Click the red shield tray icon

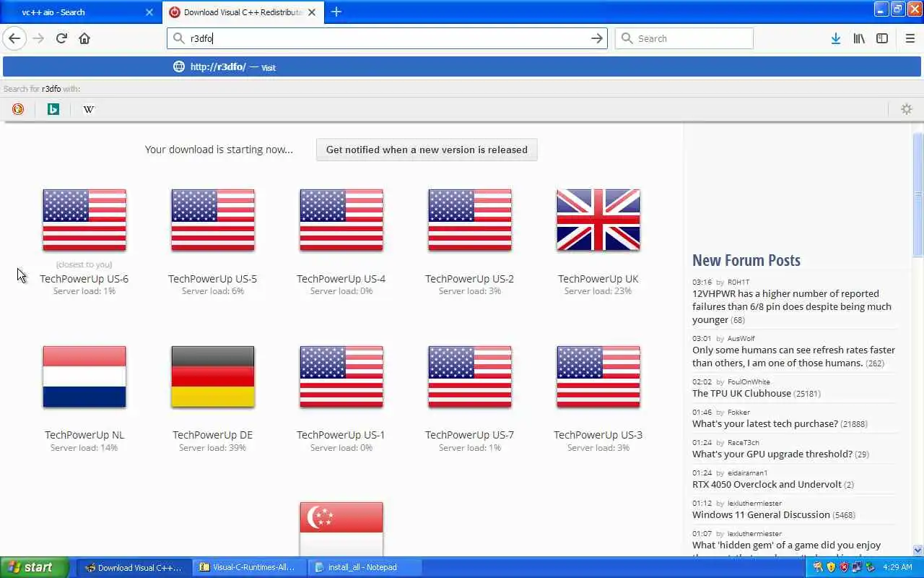click(843, 567)
